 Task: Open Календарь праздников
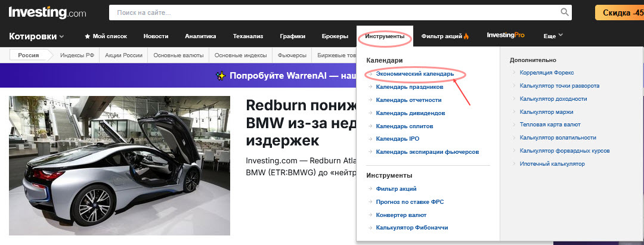click(x=410, y=87)
